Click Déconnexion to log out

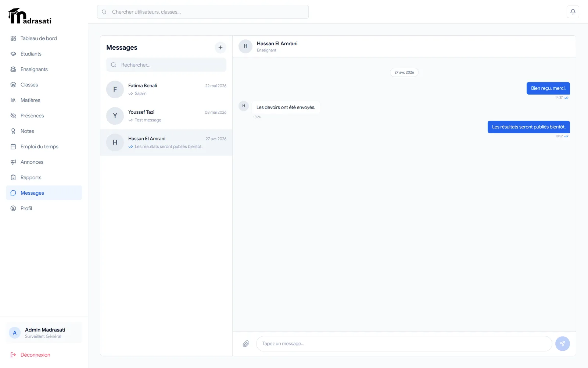(44, 355)
